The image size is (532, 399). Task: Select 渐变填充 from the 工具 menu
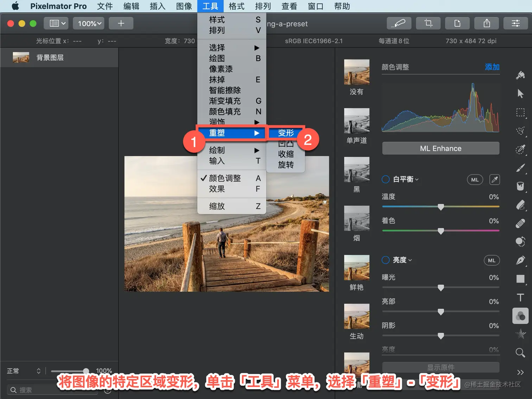pos(232,101)
